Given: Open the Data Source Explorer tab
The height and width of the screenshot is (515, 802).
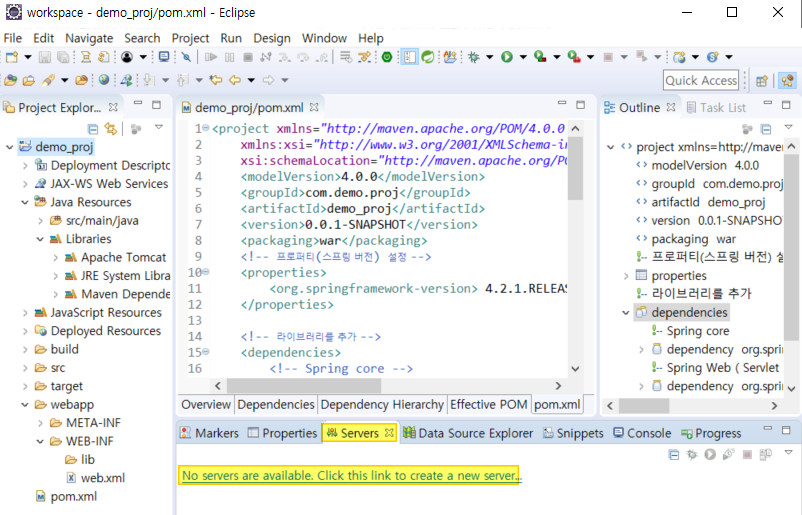Looking at the screenshot, I should (468, 433).
